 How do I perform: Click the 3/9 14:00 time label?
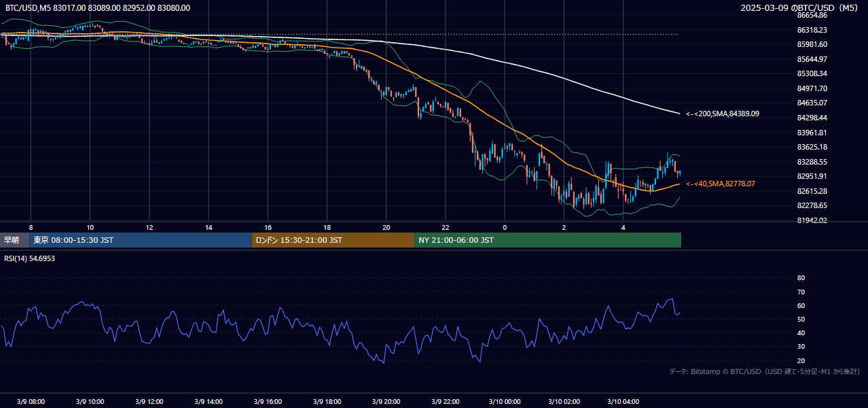pos(209,401)
